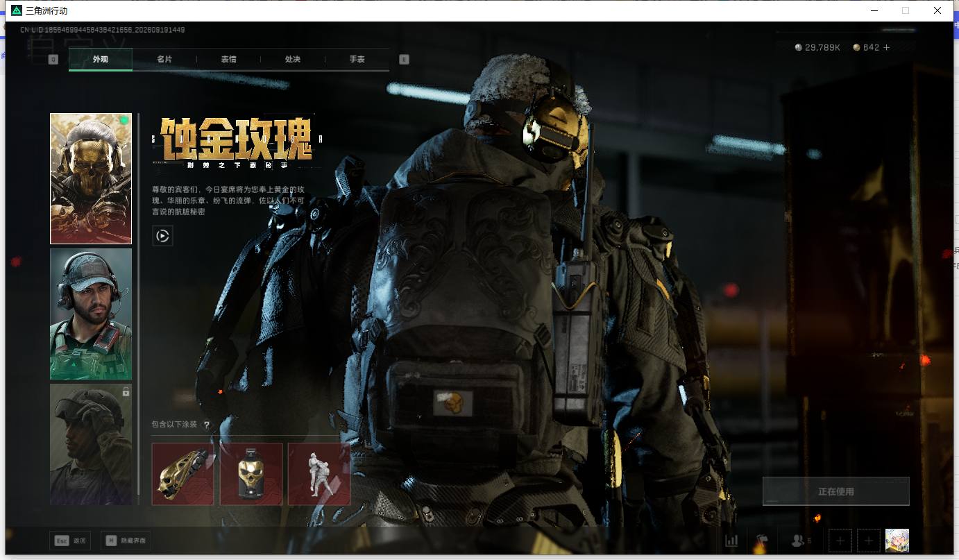Switch to the 外观 tab
The height and width of the screenshot is (560, 959).
pos(101,60)
